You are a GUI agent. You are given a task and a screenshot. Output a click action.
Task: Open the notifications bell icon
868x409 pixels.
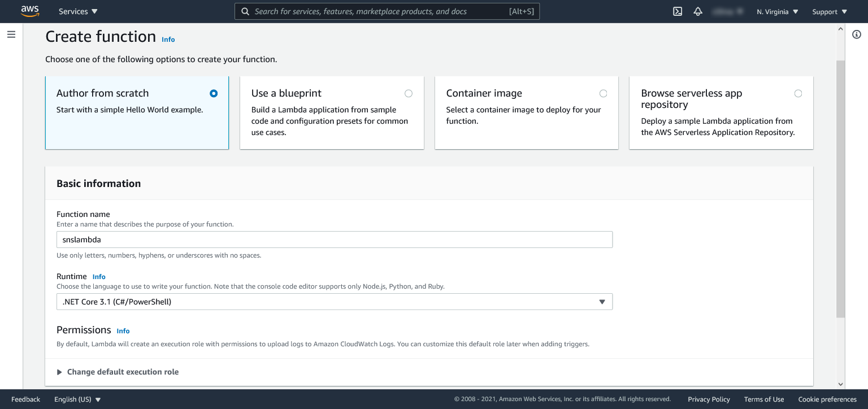pyautogui.click(x=698, y=11)
